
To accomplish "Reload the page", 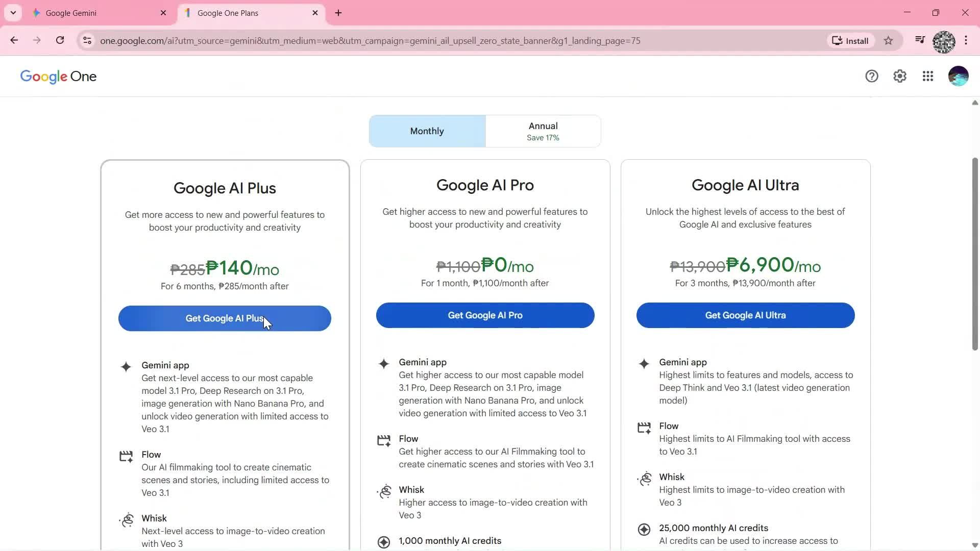I will coord(60,40).
